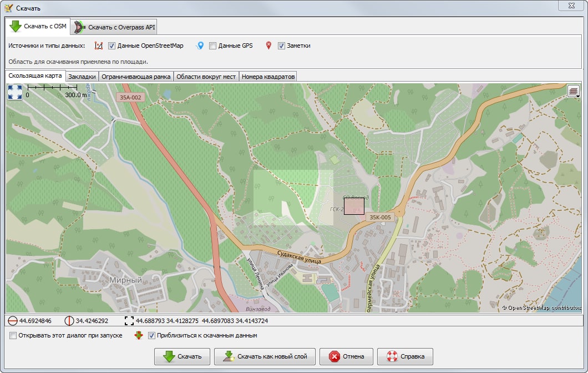Click the OpenStreetMap data type icon
The height and width of the screenshot is (373, 588).
tap(99, 46)
